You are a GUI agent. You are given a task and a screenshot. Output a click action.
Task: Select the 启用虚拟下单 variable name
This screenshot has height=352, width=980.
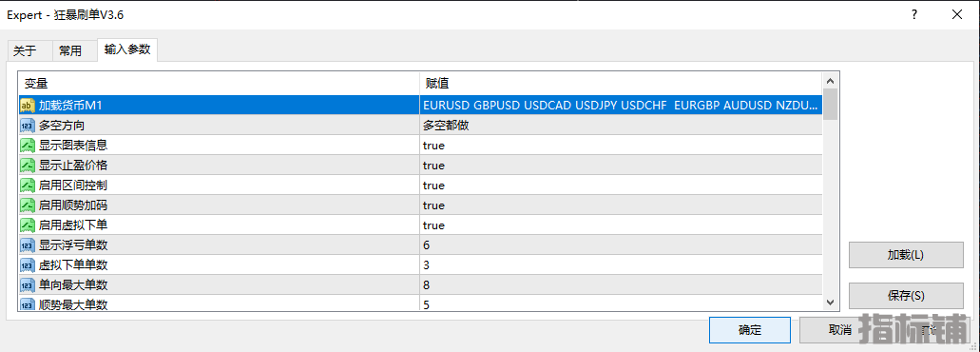(x=73, y=225)
